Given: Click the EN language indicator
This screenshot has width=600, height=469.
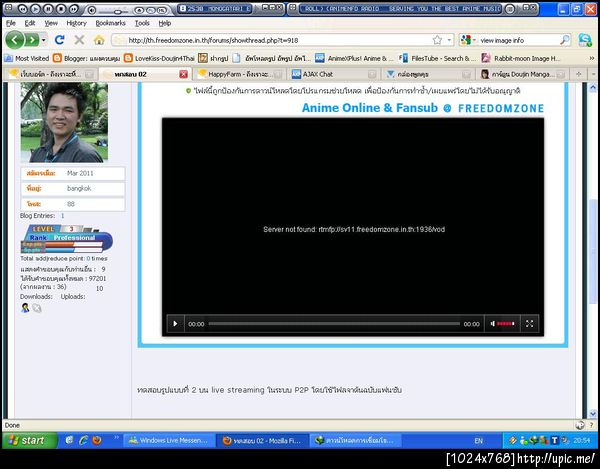Looking at the screenshot, I should [x=478, y=441].
